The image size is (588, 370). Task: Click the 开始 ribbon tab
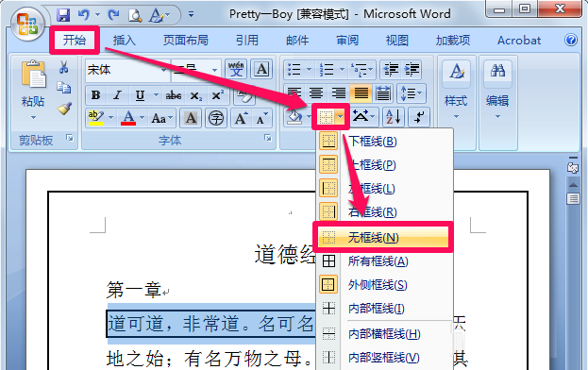pyautogui.click(x=75, y=40)
